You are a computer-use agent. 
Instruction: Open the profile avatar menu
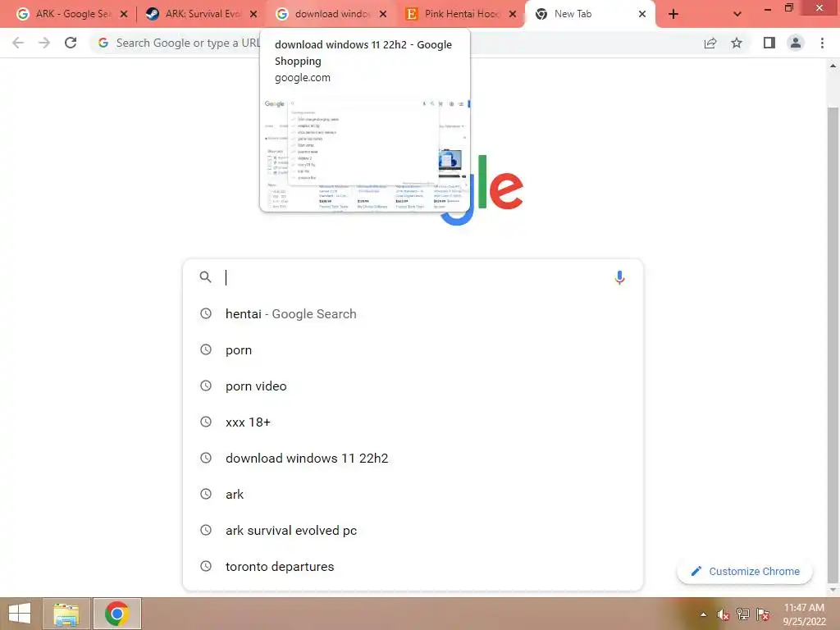[x=796, y=43]
